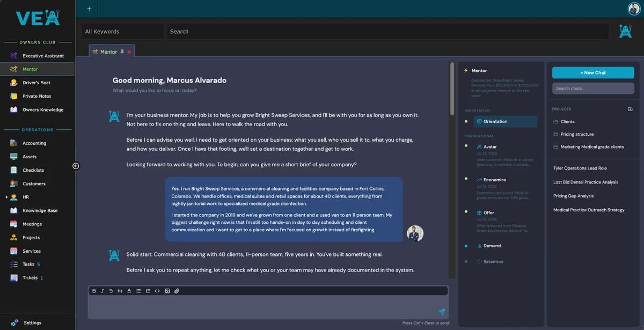644x330 pixels.
Task: Open Checklists in Operations
Action: [38, 170]
